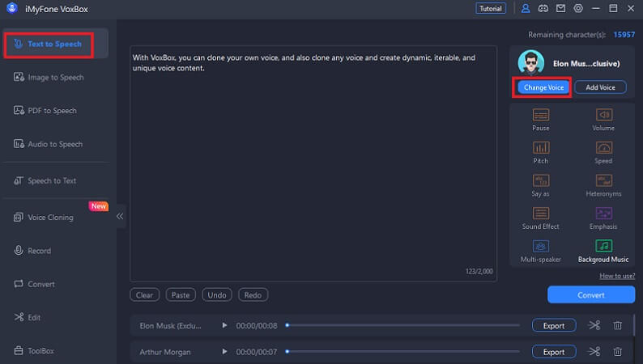Click the Undo button
The width and height of the screenshot is (643, 364).
[216, 294]
